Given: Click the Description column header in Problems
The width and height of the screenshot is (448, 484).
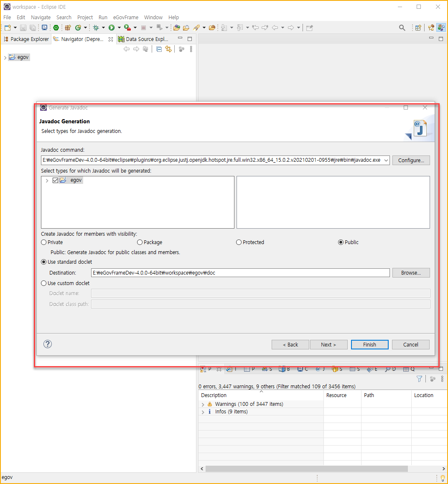Looking at the screenshot, I should 261,395.
